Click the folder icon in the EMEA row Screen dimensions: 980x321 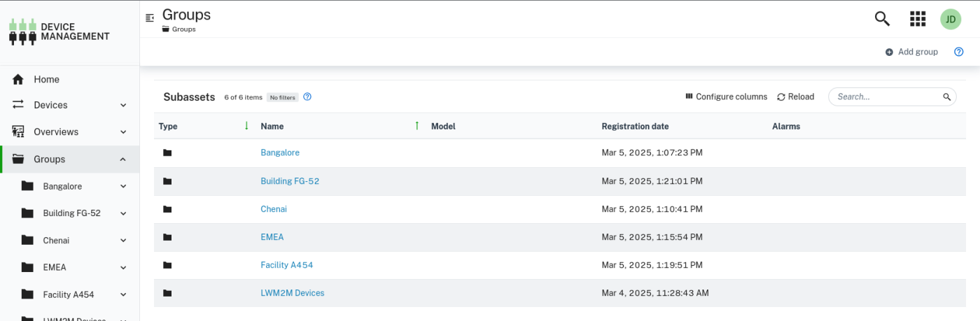click(167, 237)
